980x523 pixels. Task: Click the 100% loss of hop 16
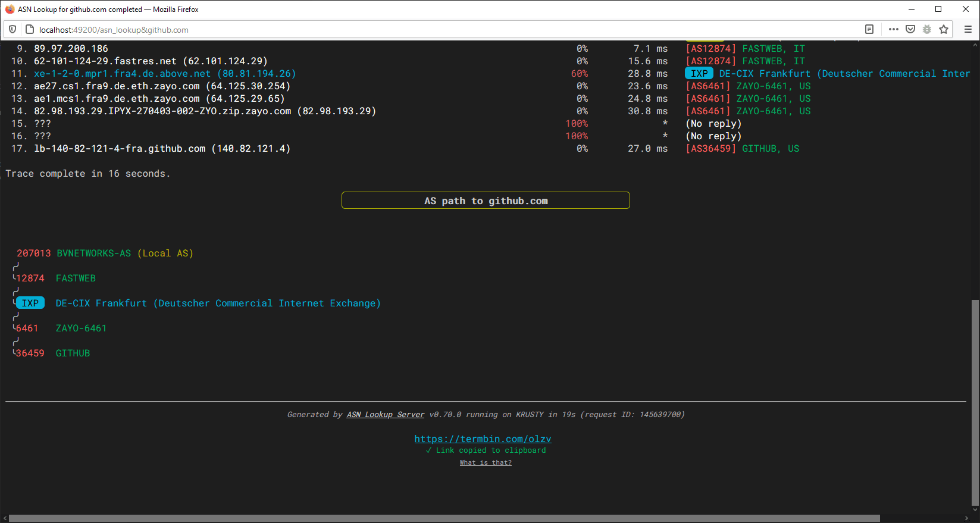(x=577, y=136)
